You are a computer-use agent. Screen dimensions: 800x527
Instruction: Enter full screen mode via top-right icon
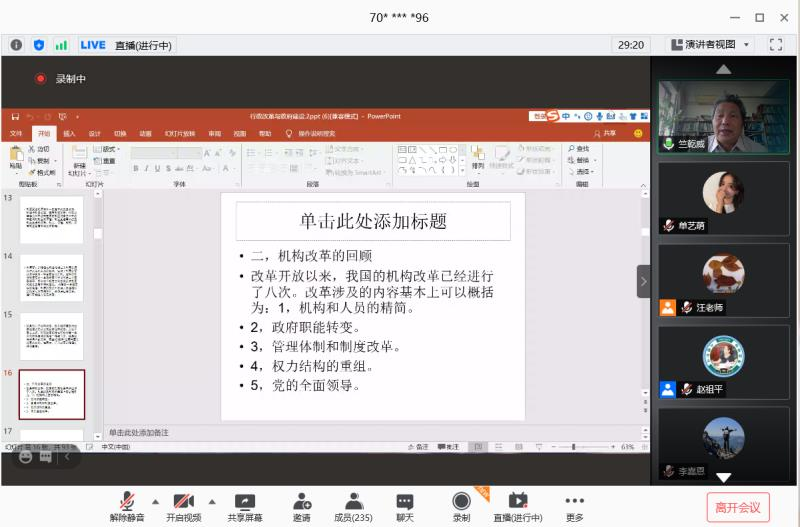point(776,45)
